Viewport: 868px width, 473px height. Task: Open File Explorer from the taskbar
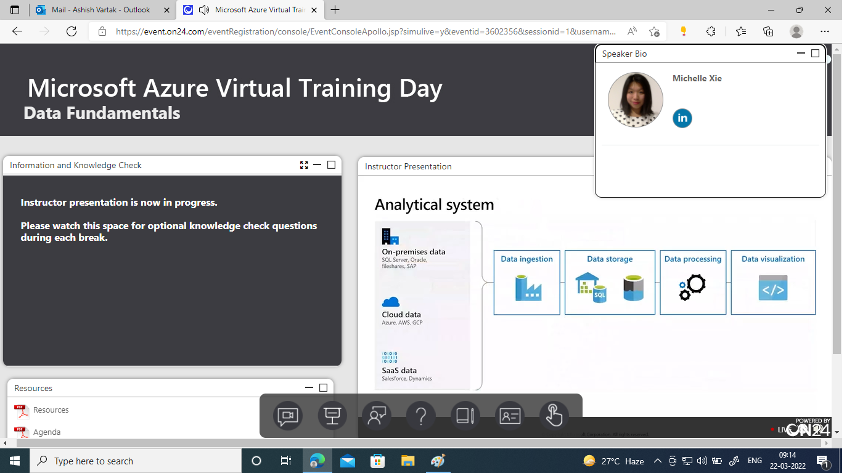pos(407,461)
